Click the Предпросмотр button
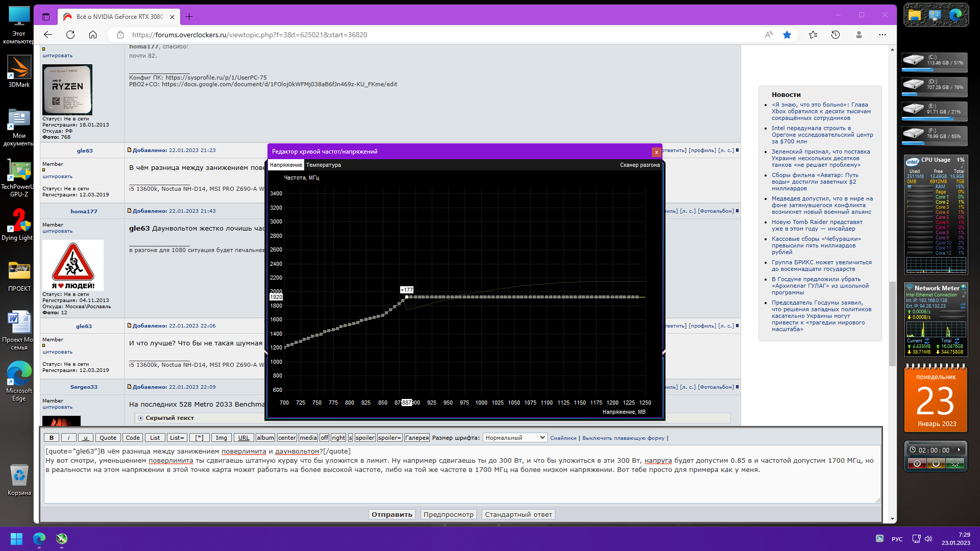Image resolution: width=980 pixels, height=551 pixels. pyautogui.click(x=448, y=514)
